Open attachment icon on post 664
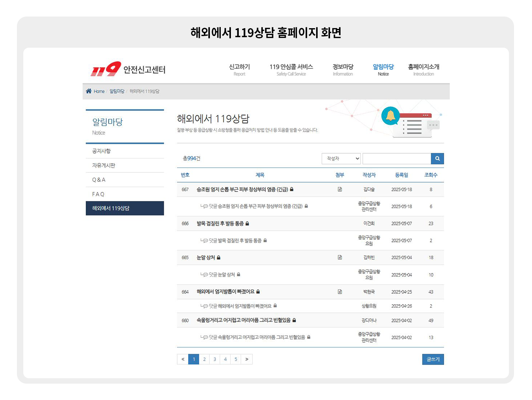 340,292
